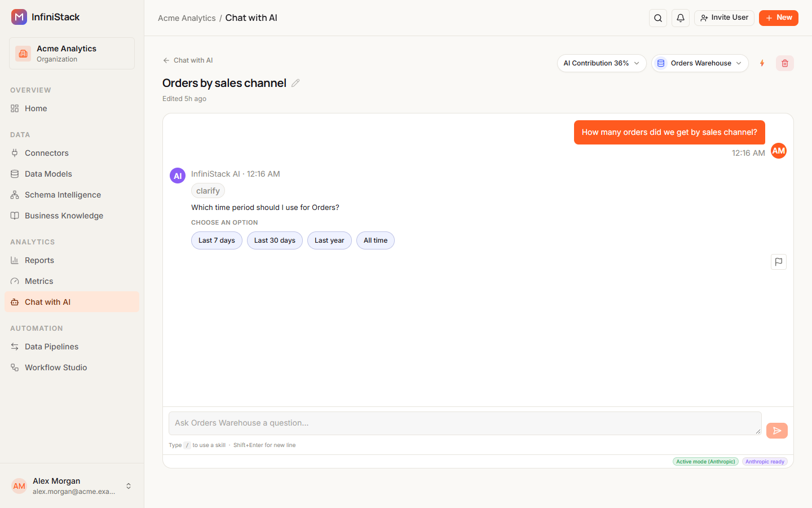812x508 pixels.
Task: Go back via Chat with AI arrow link
Action: pyautogui.click(x=188, y=60)
